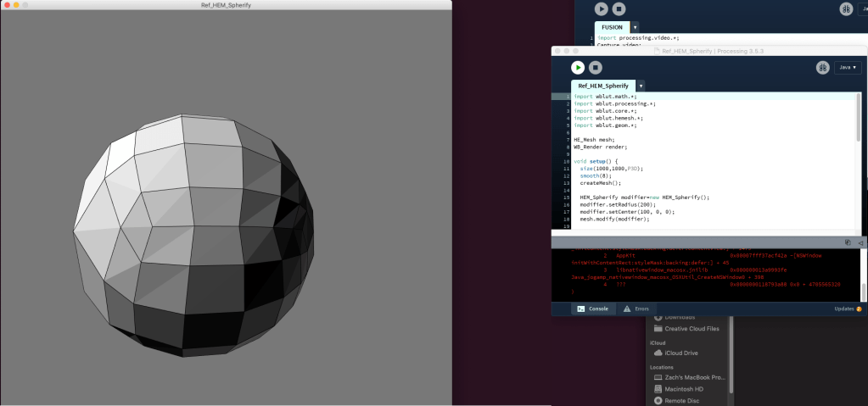Run the Ref_HEM_Spherify sketch
Image resolution: width=868 pixels, height=406 pixels.
click(x=578, y=68)
